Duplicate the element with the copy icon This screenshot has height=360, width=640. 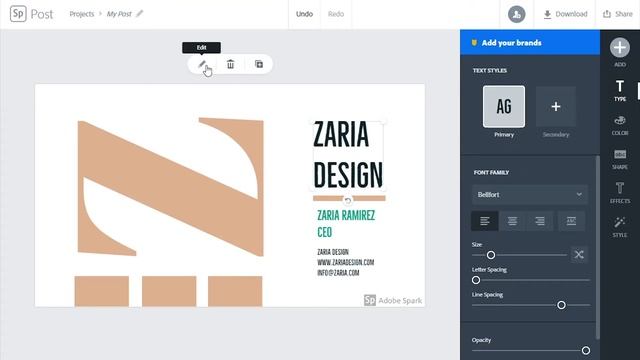[x=259, y=64]
